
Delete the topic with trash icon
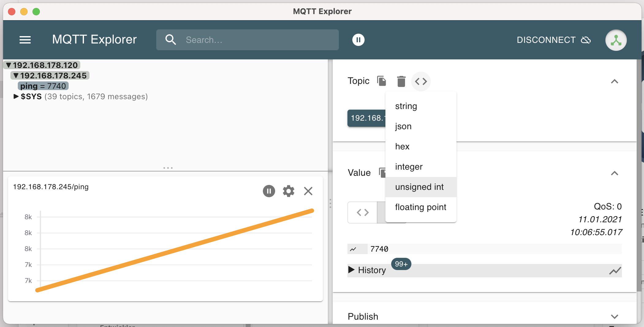401,81
